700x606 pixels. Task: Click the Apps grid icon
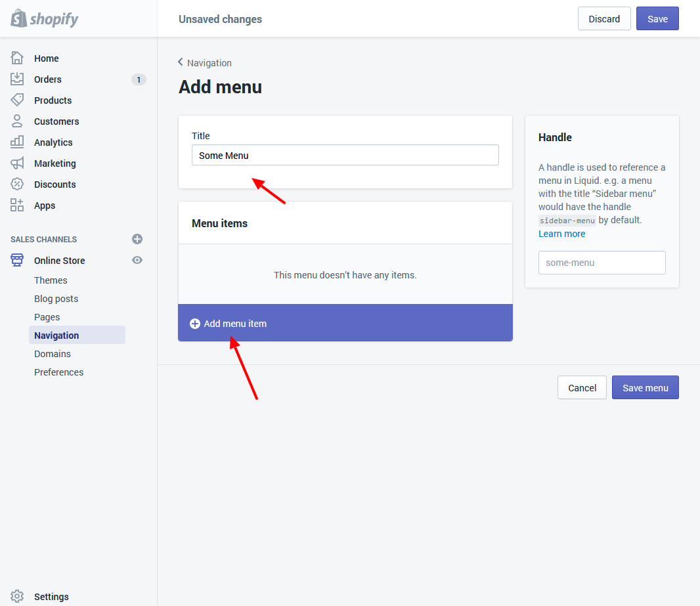pos(17,206)
